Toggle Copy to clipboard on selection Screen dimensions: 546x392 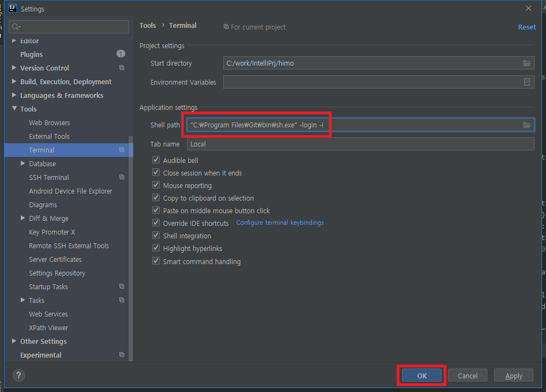tap(156, 198)
